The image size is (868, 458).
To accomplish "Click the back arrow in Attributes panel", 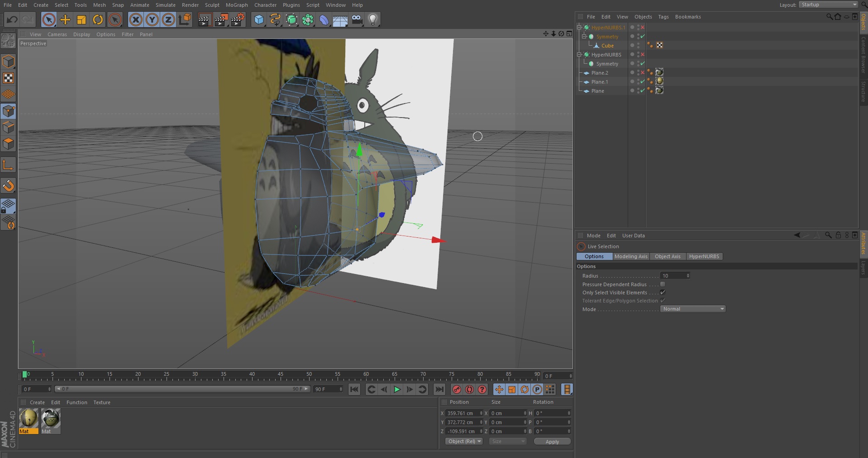I will [x=797, y=235].
